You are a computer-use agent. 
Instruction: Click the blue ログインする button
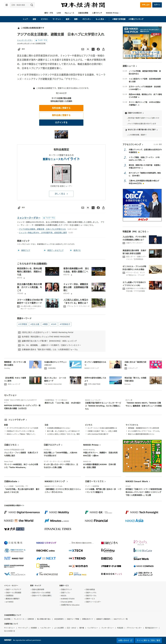(61, 122)
